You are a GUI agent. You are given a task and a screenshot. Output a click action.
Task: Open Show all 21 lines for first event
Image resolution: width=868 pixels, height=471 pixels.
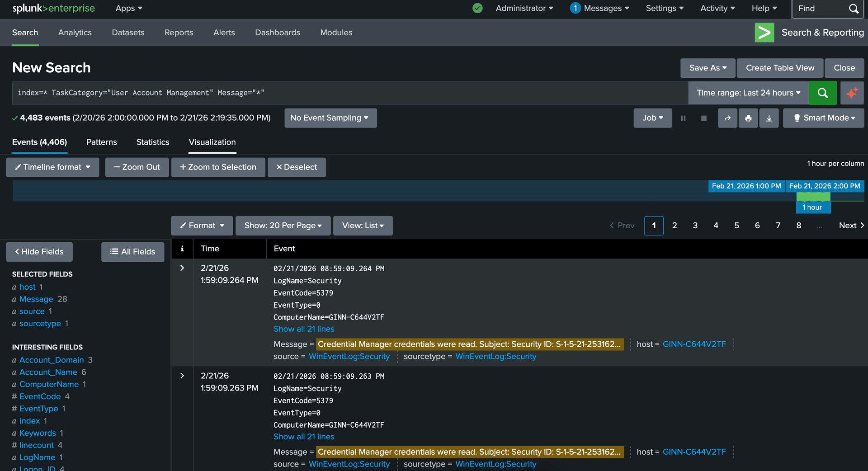click(x=304, y=329)
